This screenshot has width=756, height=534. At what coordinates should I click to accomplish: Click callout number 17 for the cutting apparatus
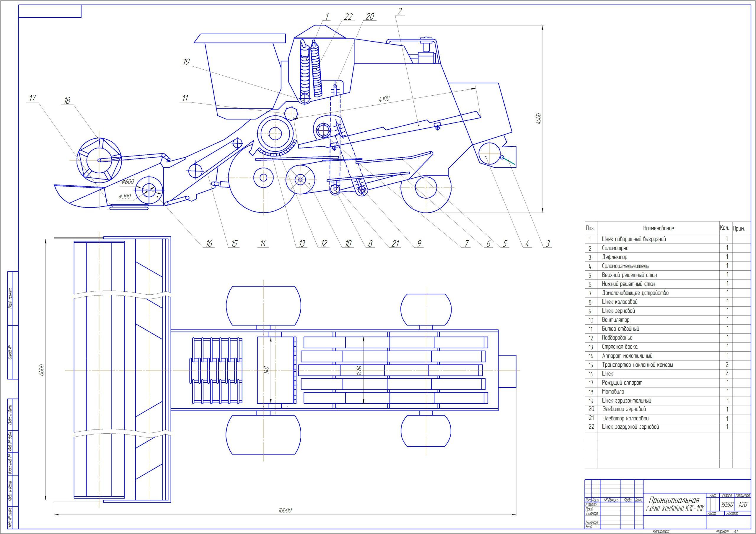click(32, 98)
